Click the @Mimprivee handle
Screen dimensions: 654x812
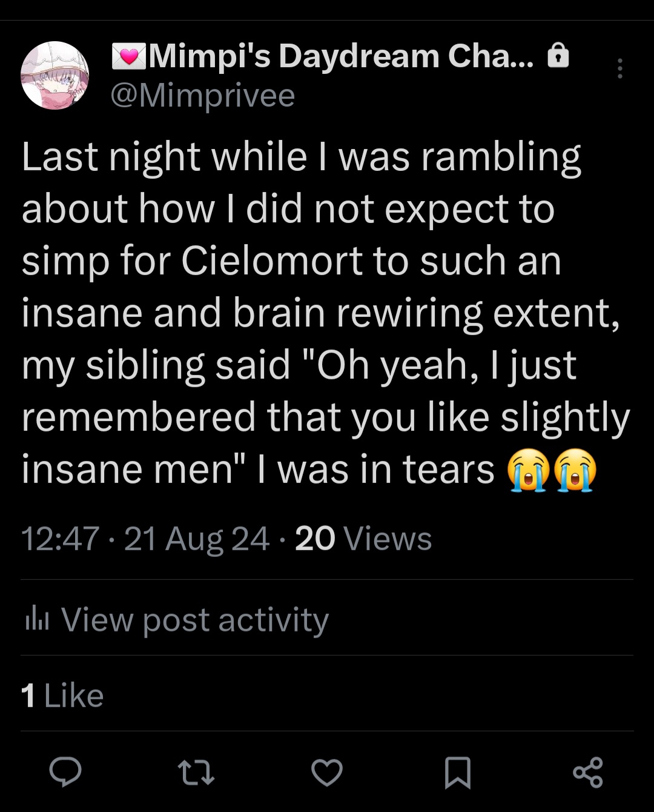click(x=203, y=96)
